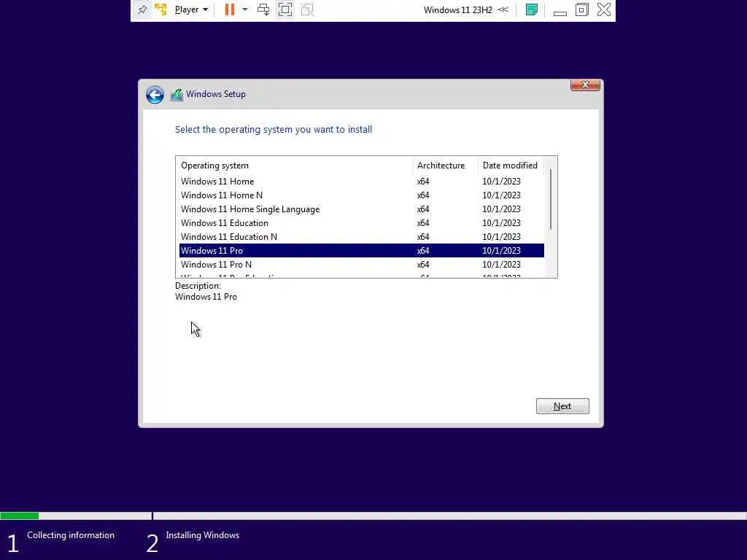The image size is (747, 560).
Task: Go back with the blue arrow button
Action: (x=155, y=94)
